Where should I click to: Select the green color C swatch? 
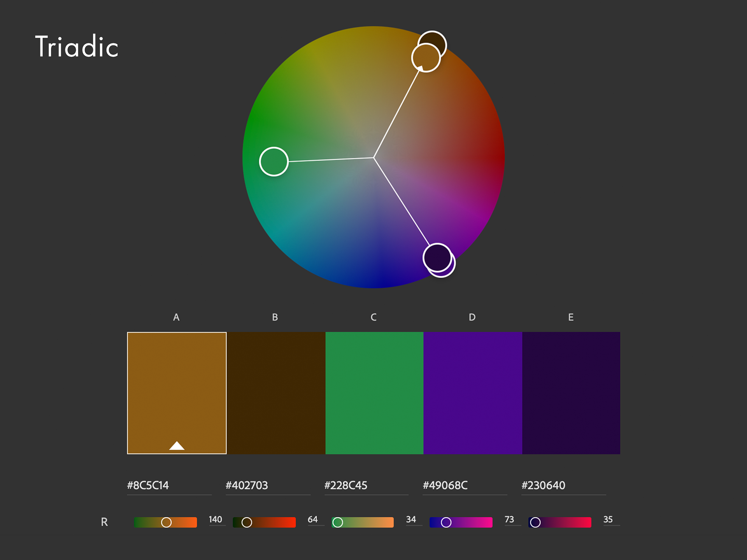point(374,393)
